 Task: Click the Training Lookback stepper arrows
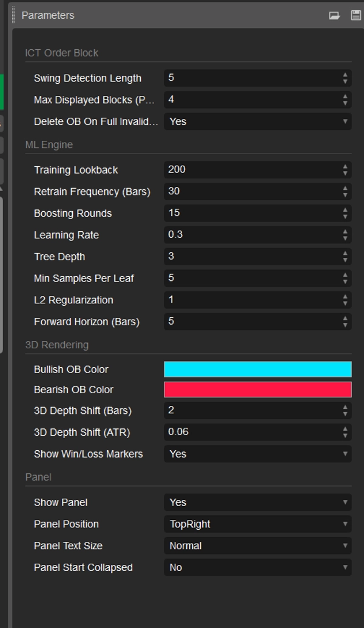[345, 170]
